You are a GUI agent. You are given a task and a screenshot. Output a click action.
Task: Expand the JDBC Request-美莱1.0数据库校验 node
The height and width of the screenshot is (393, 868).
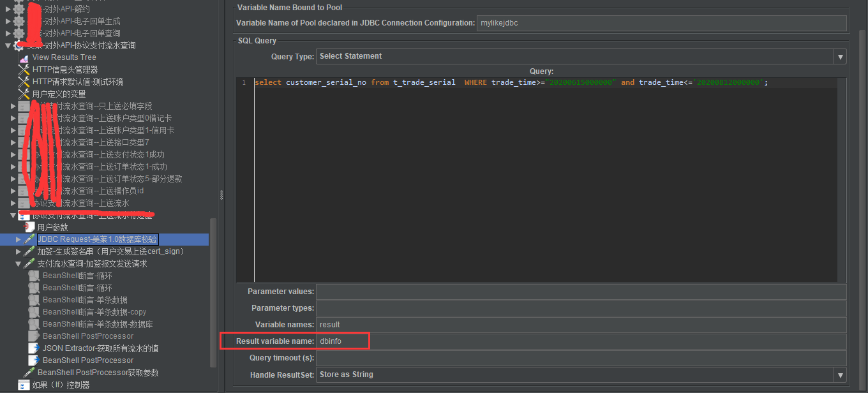19,239
